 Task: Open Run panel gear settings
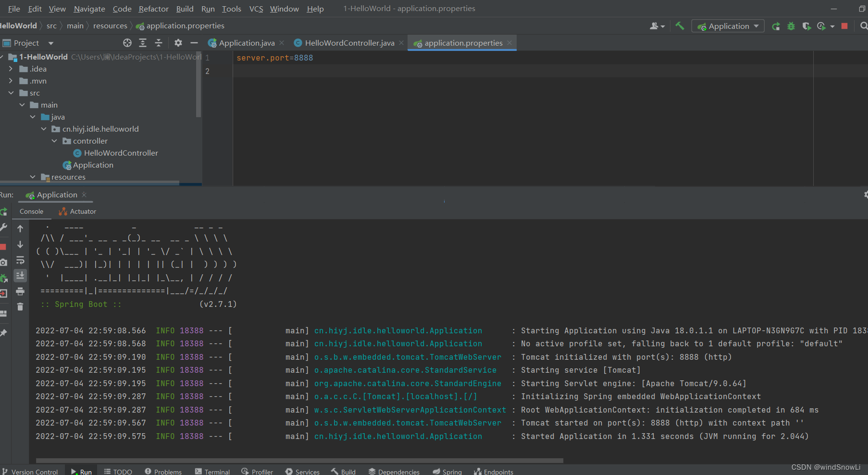pos(865,195)
